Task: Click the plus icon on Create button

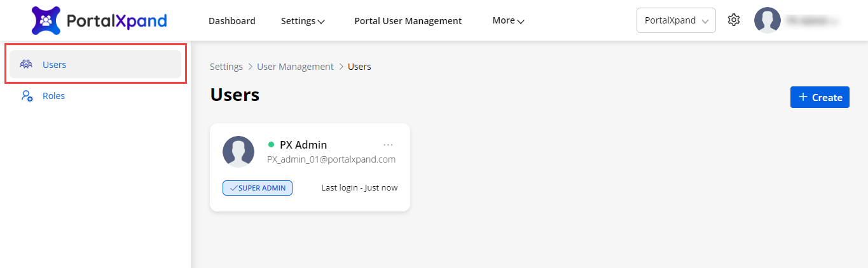Action: (x=803, y=97)
